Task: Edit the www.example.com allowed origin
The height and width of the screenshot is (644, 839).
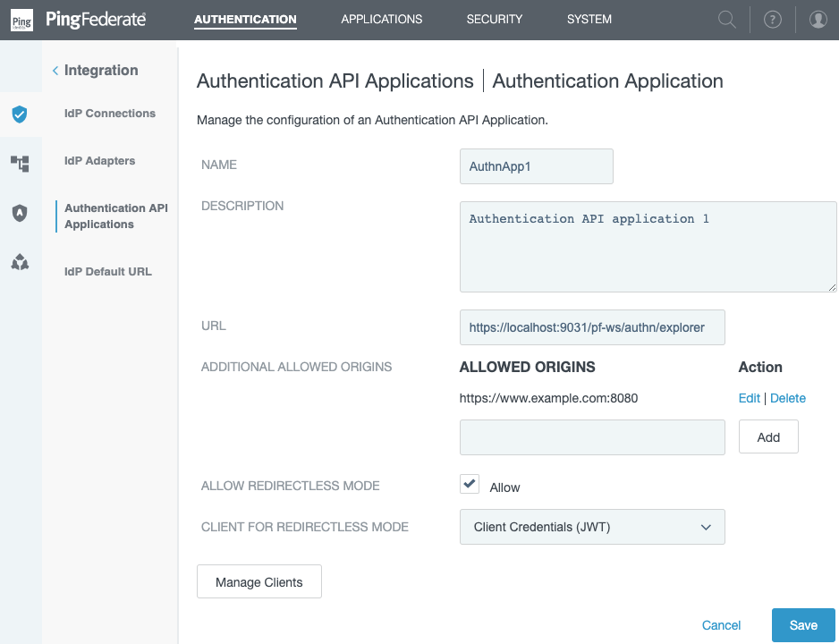Action: (749, 398)
